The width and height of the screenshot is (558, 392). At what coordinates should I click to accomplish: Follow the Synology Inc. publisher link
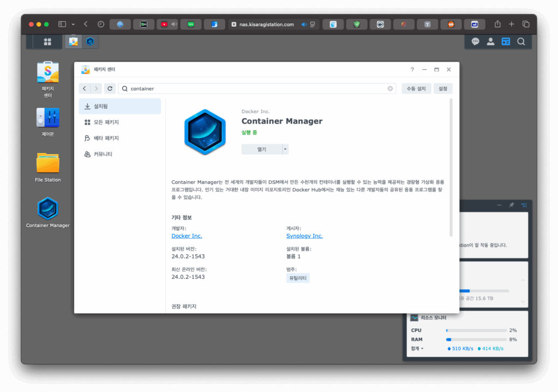click(x=305, y=236)
